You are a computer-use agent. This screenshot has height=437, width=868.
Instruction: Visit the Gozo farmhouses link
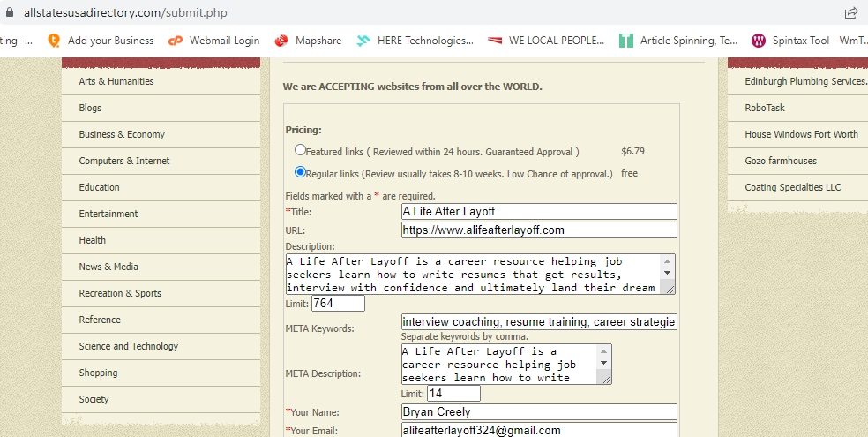point(781,161)
